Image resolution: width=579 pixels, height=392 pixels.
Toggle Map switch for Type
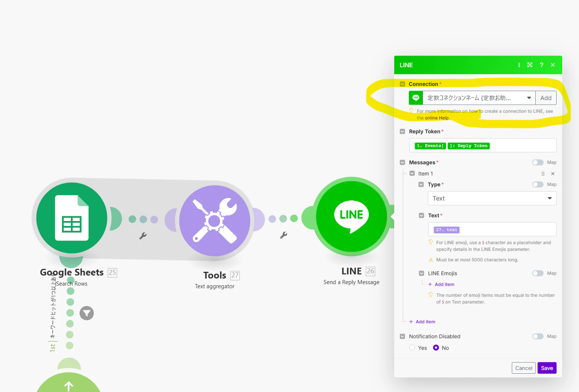(x=538, y=184)
